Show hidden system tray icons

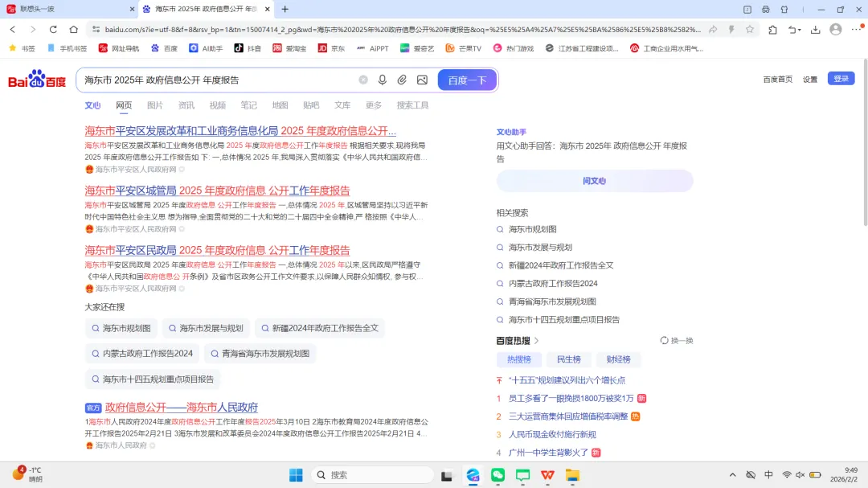click(x=732, y=475)
